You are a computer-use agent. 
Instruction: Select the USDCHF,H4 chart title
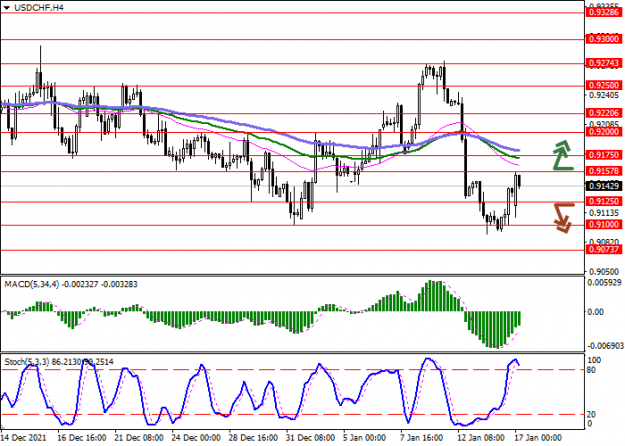pyautogui.click(x=39, y=8)
